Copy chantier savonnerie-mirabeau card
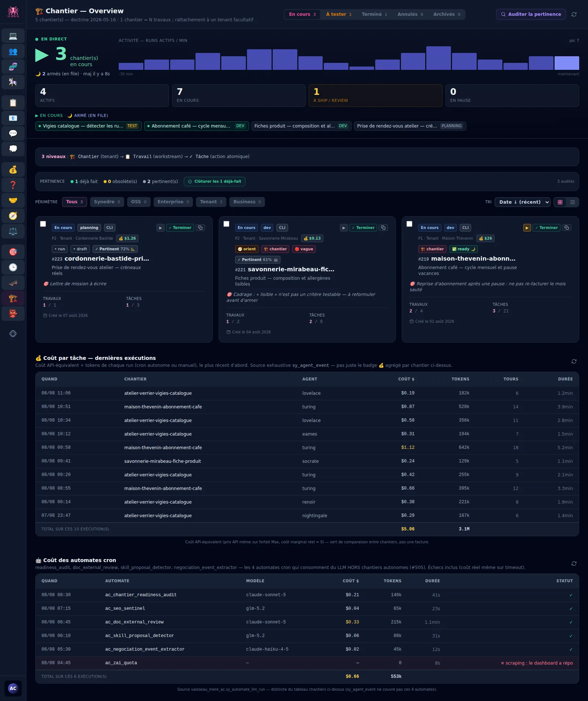Image resolution: width=588 pixels, height=701 pixels. pos(383,228)
